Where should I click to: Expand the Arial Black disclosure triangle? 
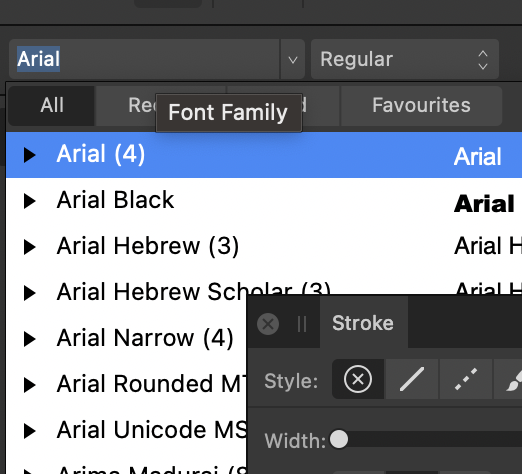coord(30,201)
